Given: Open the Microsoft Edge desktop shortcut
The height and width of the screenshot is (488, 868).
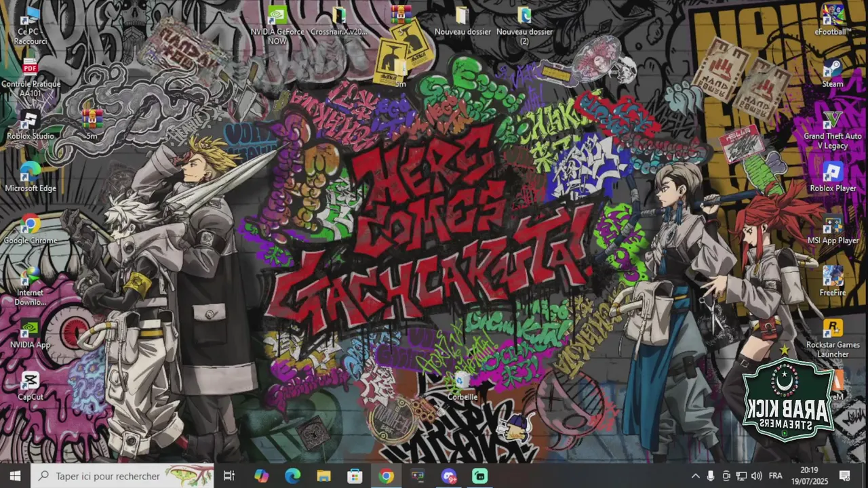Looking at the screenshot, I should point(31,178).
